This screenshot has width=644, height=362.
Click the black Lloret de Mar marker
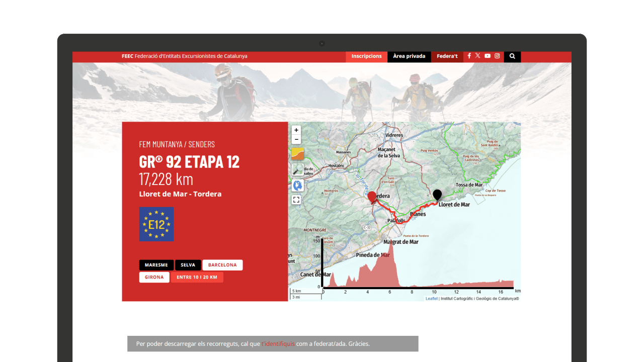[x=437, y=195]
